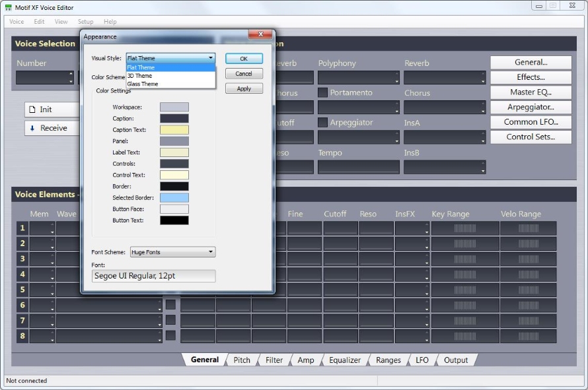Open the Font Scheme dropdown

tap(172, 252)
